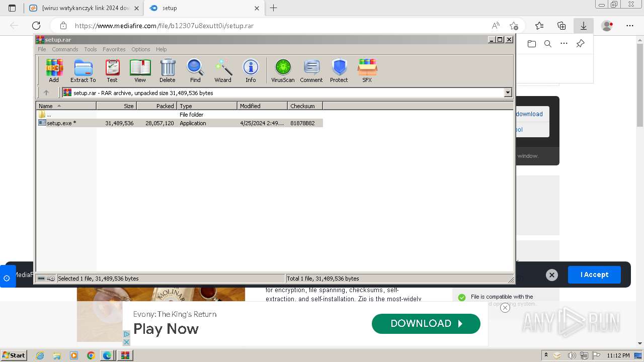Close the Evony advertisement
Viewport: 644px width, 362px height.
(x=505, y=308)
